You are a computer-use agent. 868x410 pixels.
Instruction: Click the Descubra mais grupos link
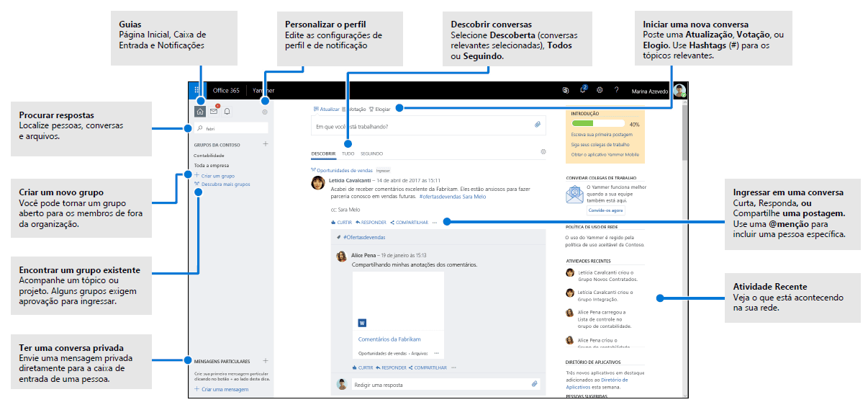click(x=222, y=184)
